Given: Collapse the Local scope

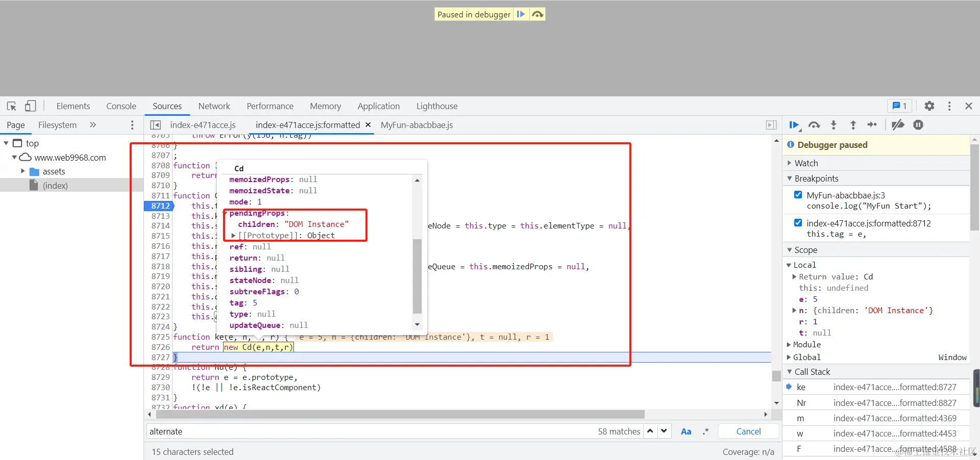Looking at the screenshot, I should tap(789, 265).
